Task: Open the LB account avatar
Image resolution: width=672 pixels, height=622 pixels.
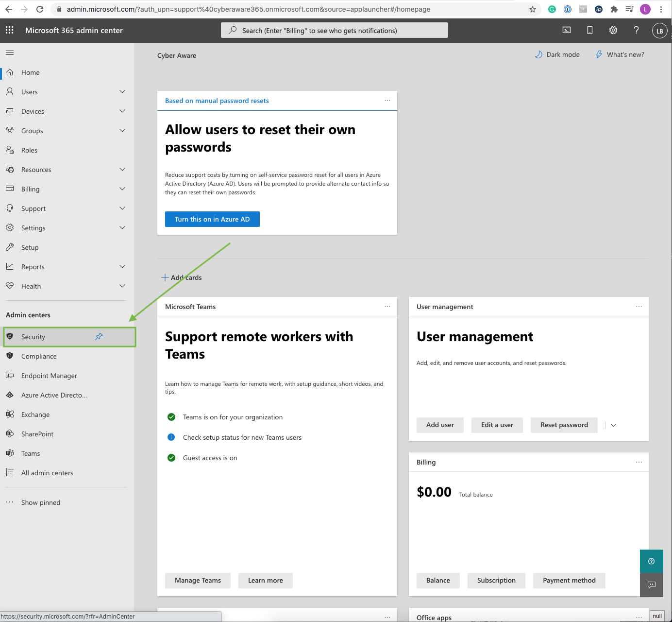Action: click(659, 31)
